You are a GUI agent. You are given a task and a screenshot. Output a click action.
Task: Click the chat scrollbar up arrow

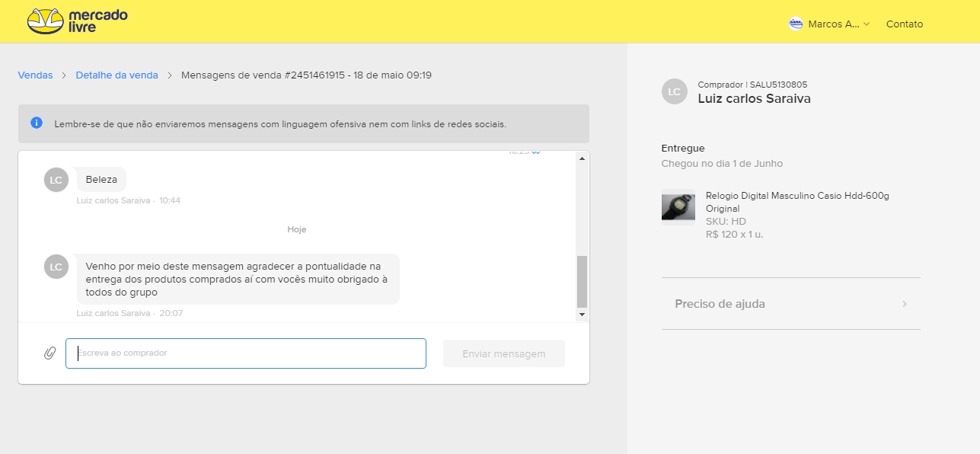click(x=582, y=158)
